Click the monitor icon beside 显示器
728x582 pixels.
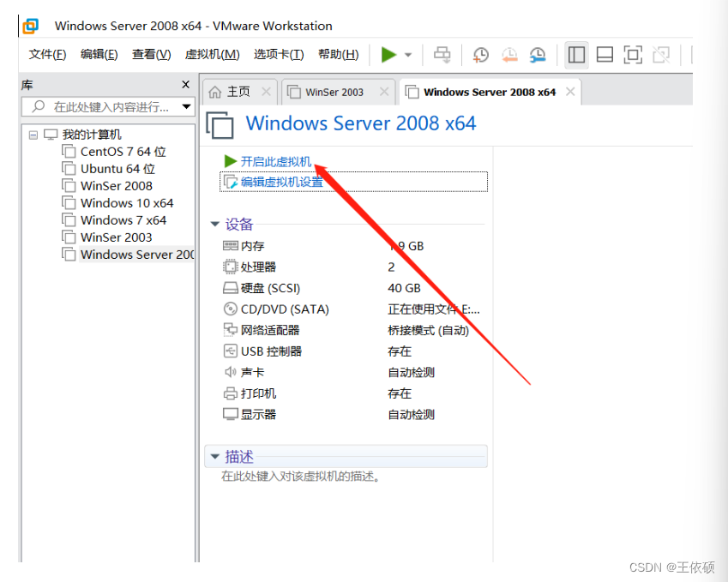[x=231, y=415]
